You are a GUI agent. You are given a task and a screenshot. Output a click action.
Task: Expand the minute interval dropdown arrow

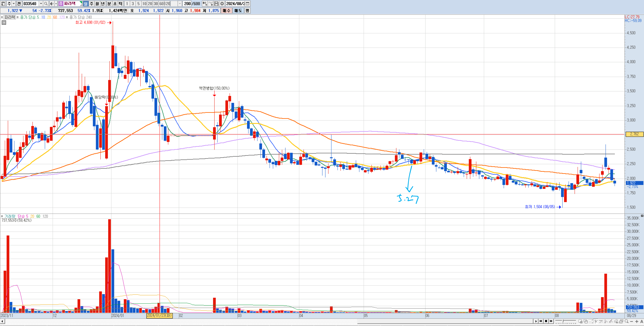click(x=180, y=3)
